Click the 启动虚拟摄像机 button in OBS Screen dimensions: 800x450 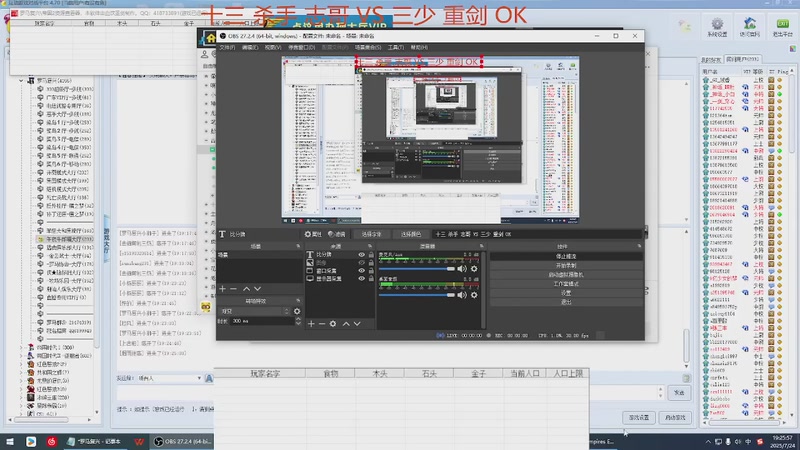(566, 274)
